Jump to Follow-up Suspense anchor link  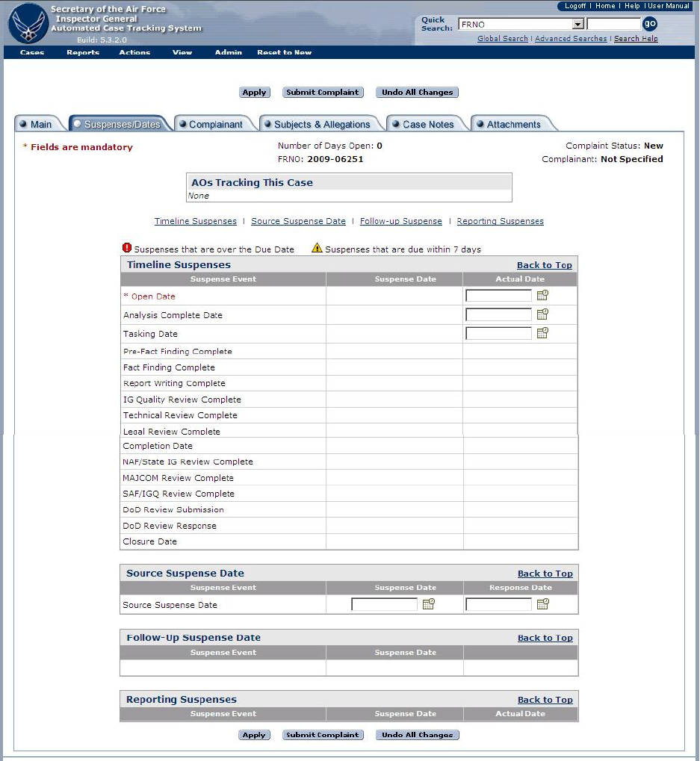click(x=401, y=221)
